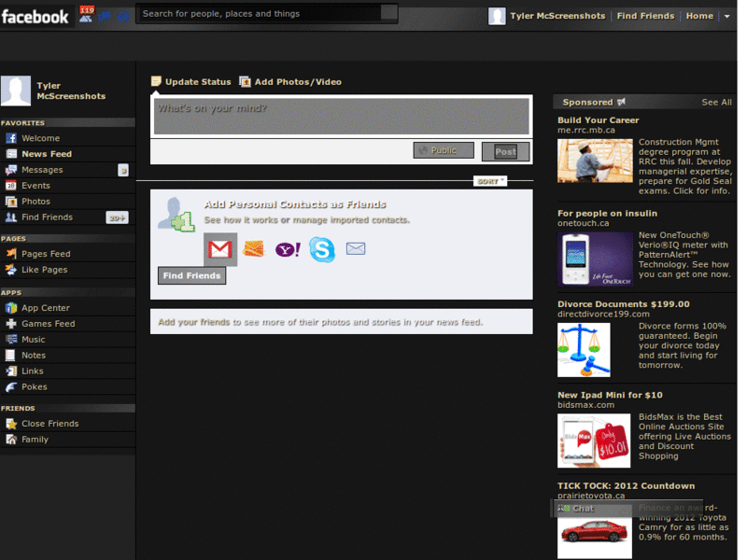Click the Messages sidebar icon
Image resolution: width=747 pixels, height=560 pixels.
click(11, 170)
